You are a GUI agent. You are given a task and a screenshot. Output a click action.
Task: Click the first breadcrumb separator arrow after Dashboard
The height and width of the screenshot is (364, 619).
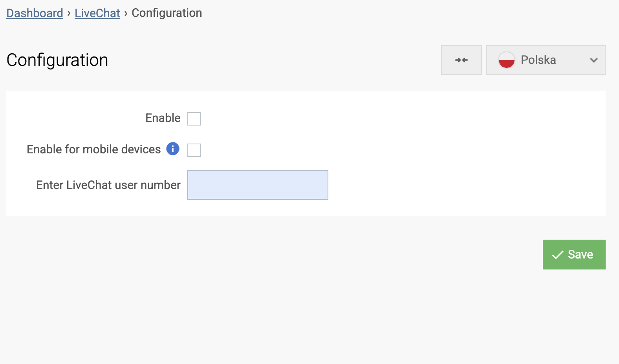pos(69,13)
